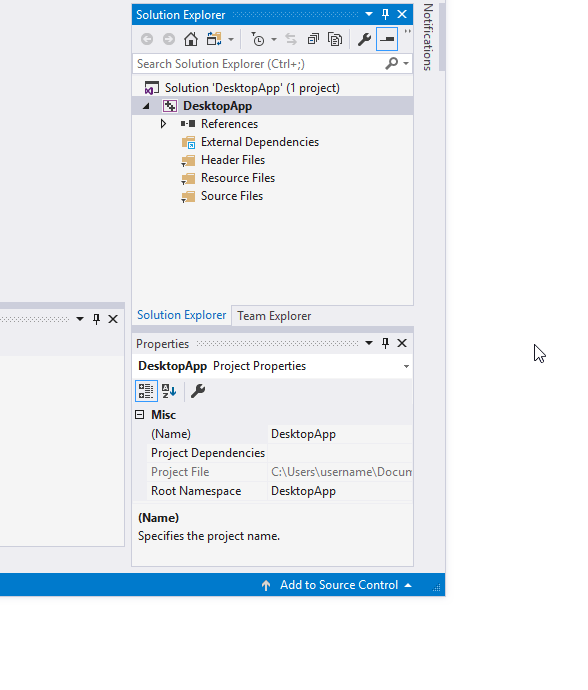Click the Search Solution Explorer field
The image size is (588, 690).
coord(257,64)
